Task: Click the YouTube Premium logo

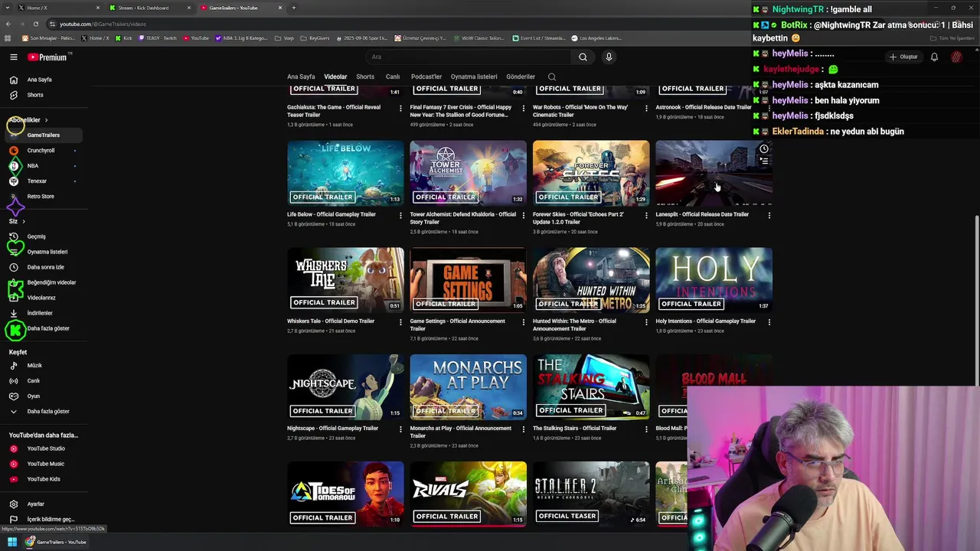Action: [49, 57]
